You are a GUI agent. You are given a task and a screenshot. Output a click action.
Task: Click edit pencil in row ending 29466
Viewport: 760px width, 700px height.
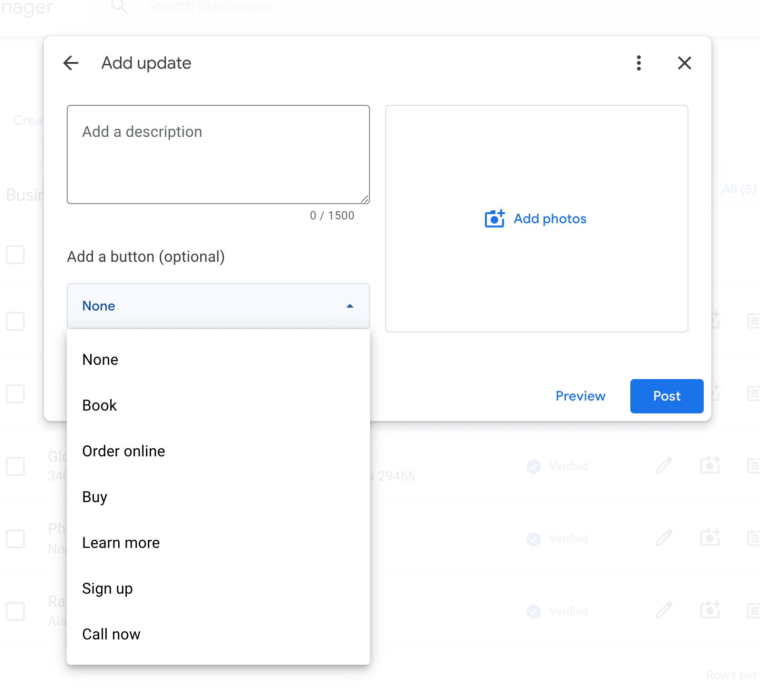(x=664, y=465)
